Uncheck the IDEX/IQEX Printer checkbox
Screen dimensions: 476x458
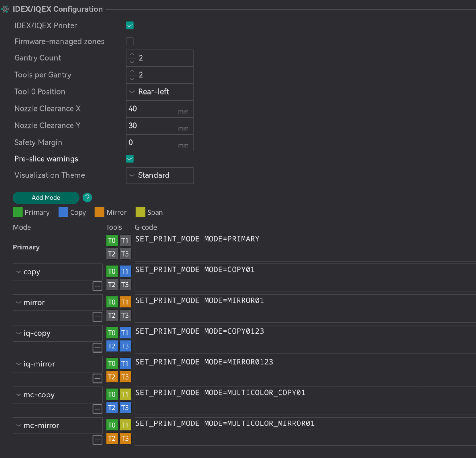pos(130,25)
